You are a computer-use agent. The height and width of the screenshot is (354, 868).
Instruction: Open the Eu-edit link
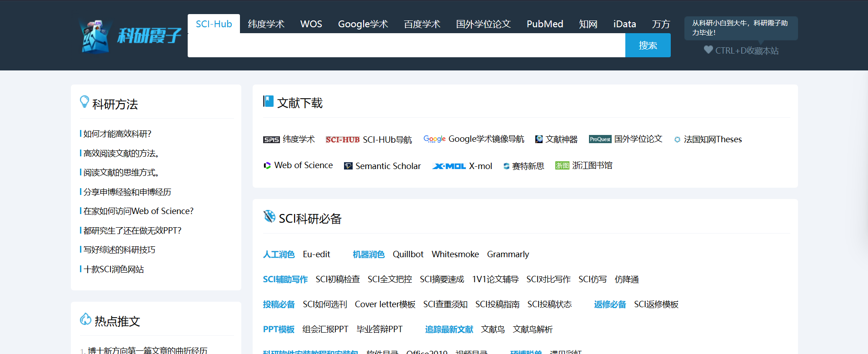316,254
